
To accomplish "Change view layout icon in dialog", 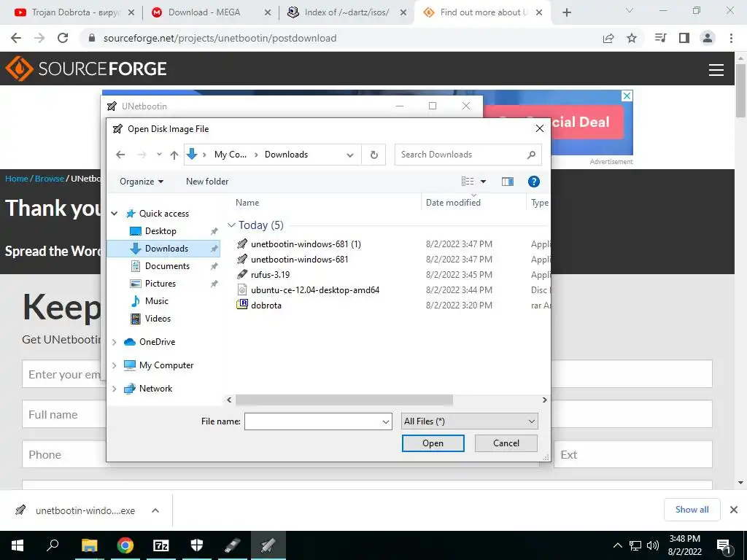I will click(468, 182).
